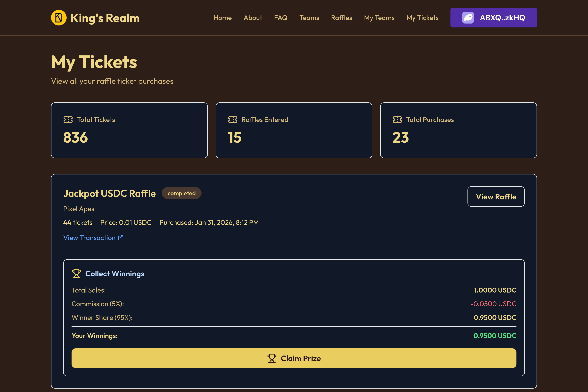Click the Phantom ghost wallet icon
Viewport: 588px width, 392px height.
click(468, 17)
